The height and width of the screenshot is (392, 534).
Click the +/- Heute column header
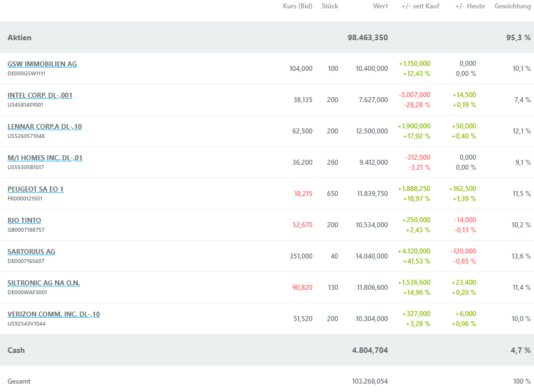pyautogui.click(x=470, y=6)
